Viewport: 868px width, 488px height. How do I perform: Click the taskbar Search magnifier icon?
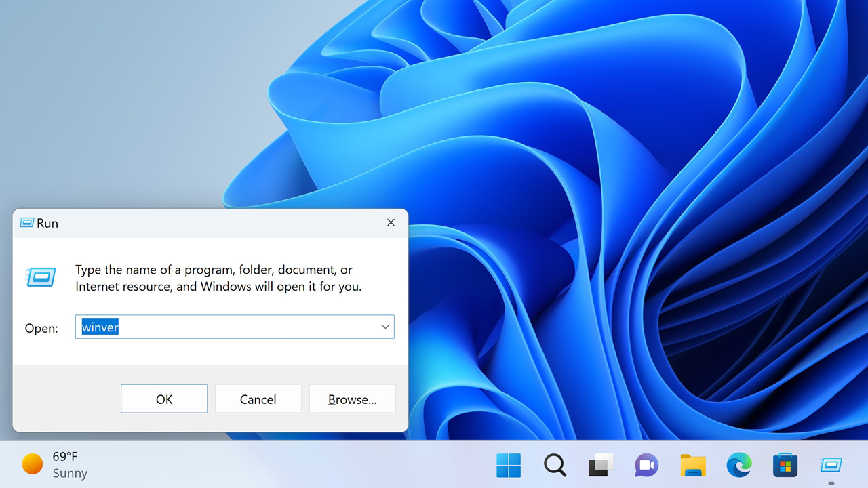[x=555, y=466]
